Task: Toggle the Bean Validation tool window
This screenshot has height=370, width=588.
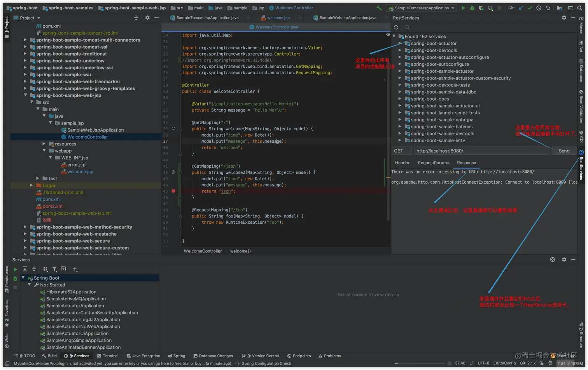Action: coord(581,107)
